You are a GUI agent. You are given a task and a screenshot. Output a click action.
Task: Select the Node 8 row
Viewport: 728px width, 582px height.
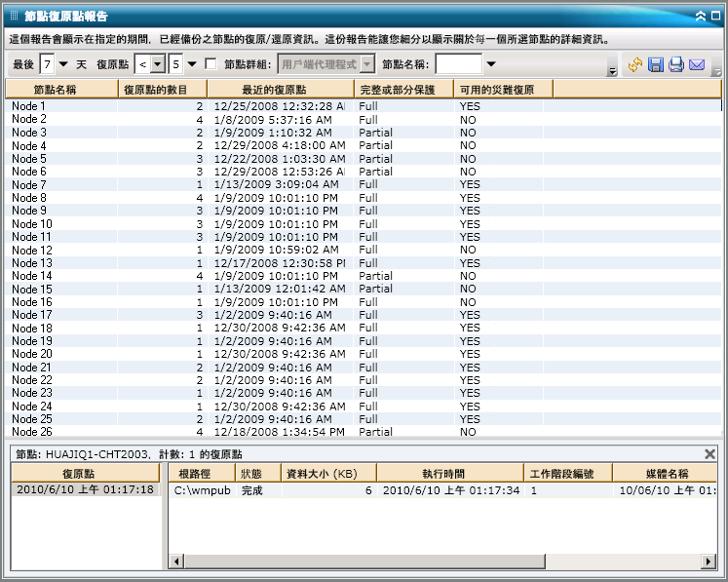coord(364,197)
